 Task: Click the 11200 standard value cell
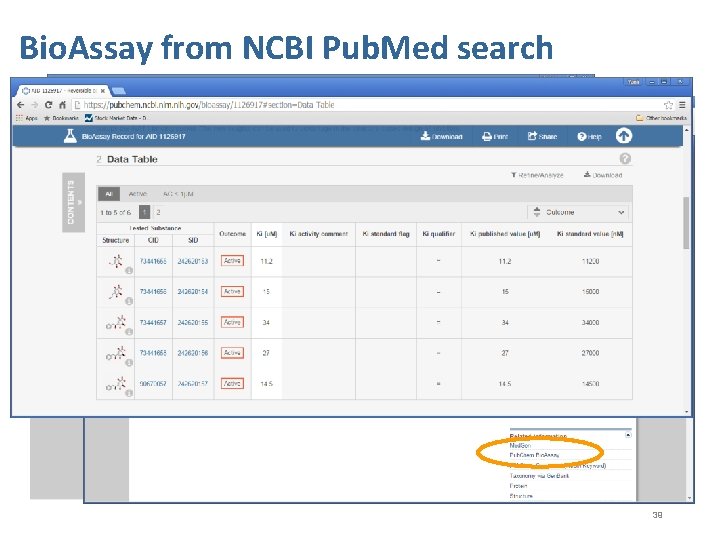pyautogui.click(x=590, y=261)
